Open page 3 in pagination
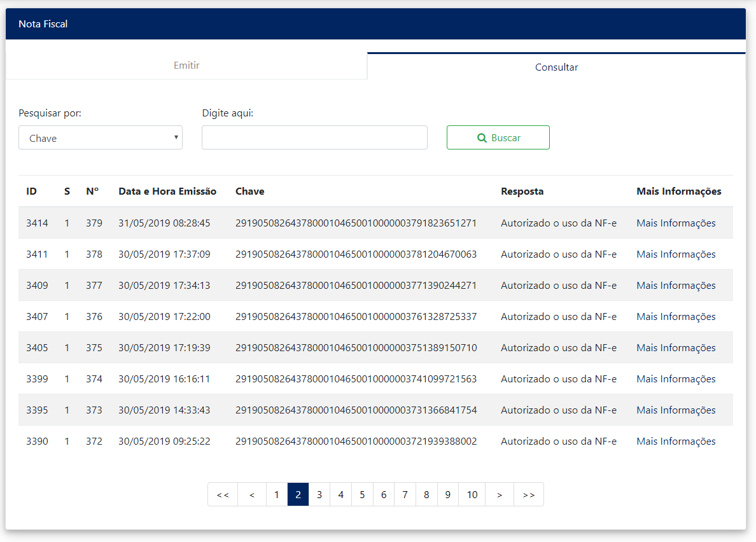This screenshot has height=542, width=756. tap(319, 495)
